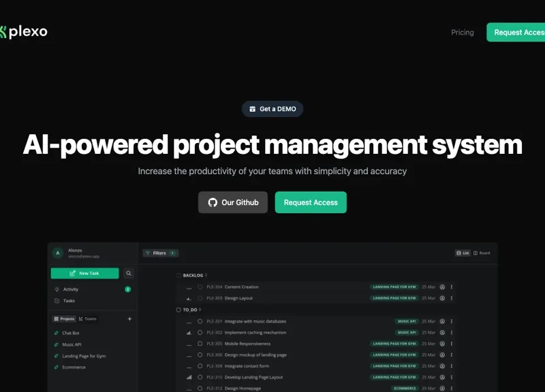Open the Pricing link in header
The width and height of the screenshot is (545, 392).
(x=462, y=32)
